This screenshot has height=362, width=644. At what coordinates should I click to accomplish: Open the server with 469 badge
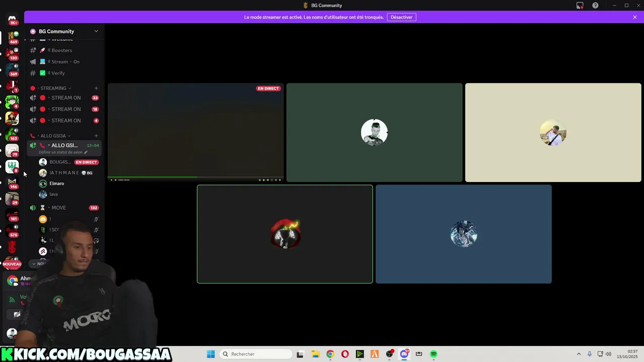point(12,37)
